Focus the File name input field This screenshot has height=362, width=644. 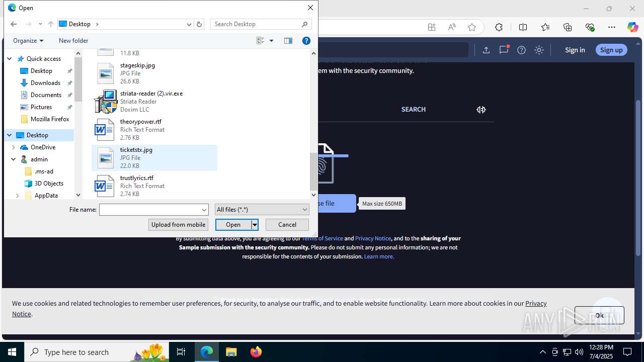pyautogui.click(x=150, y=210)
